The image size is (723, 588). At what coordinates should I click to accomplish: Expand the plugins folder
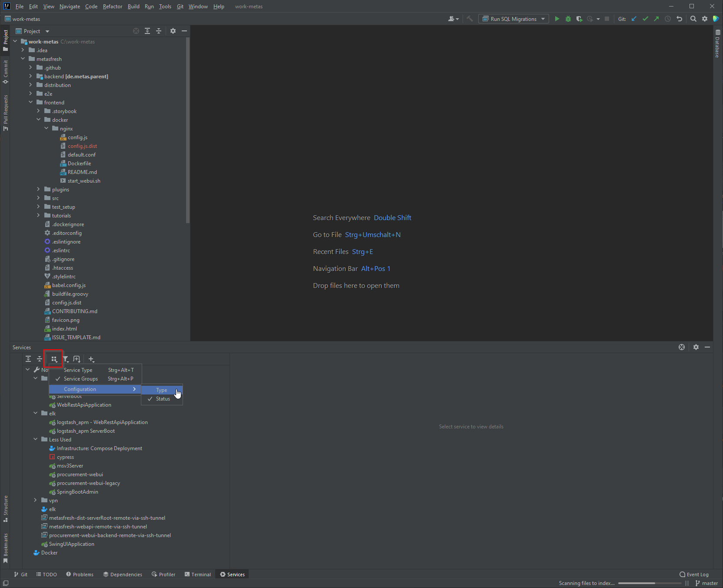38,189
